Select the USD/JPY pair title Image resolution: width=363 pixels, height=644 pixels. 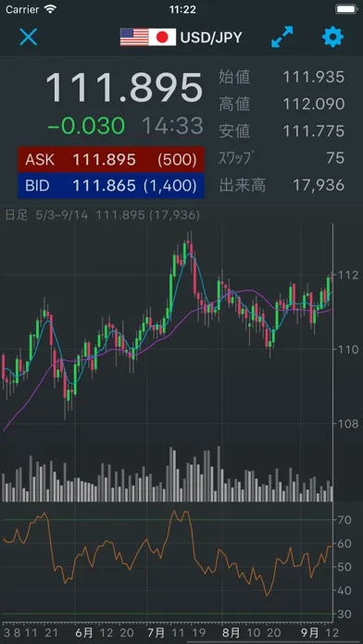211,38
